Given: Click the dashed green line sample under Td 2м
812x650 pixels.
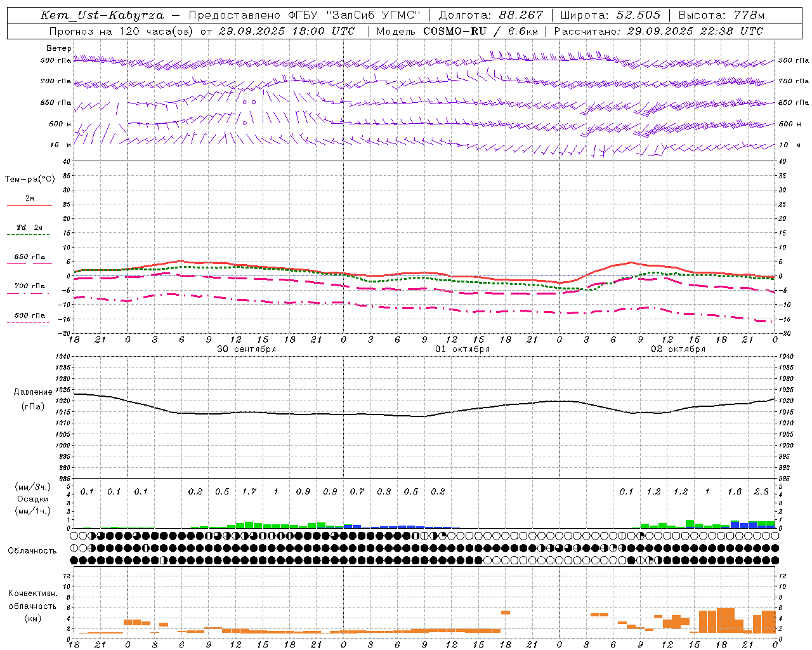Looking at the screenshot, I should point(28,235).
